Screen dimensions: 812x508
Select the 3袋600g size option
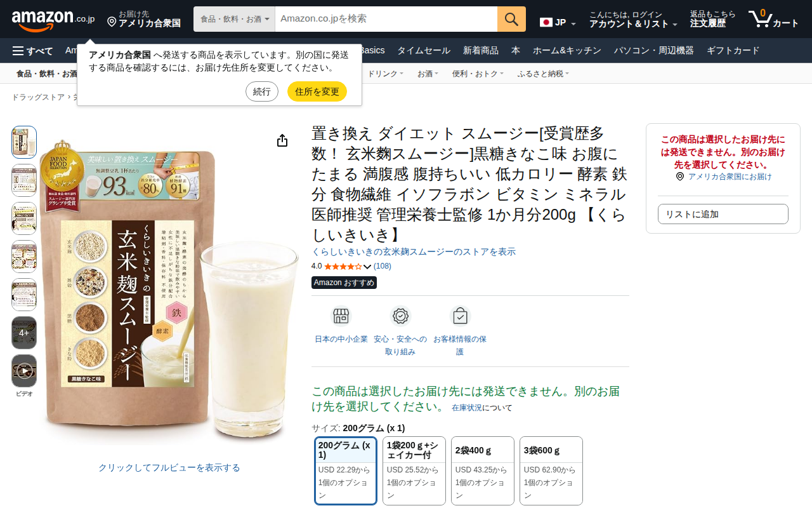pyautogui.click(x=551, y=471)
